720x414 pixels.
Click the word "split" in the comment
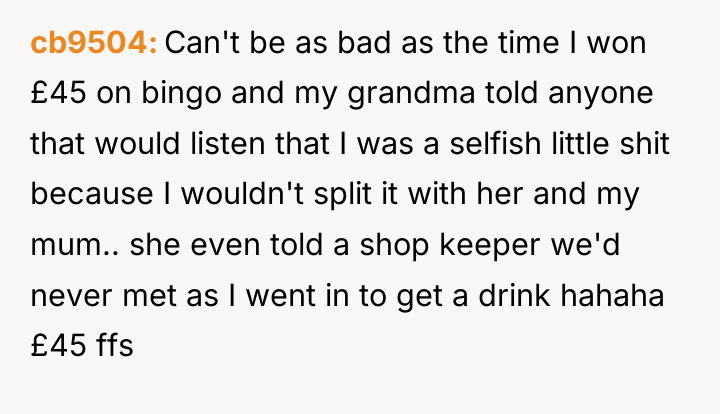tap(342, 196)
